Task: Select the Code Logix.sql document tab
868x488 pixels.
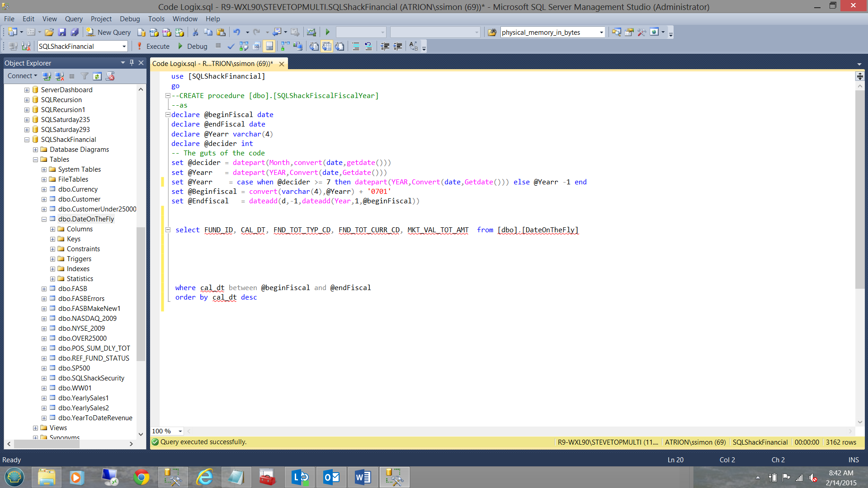Action: coord(212,63)
